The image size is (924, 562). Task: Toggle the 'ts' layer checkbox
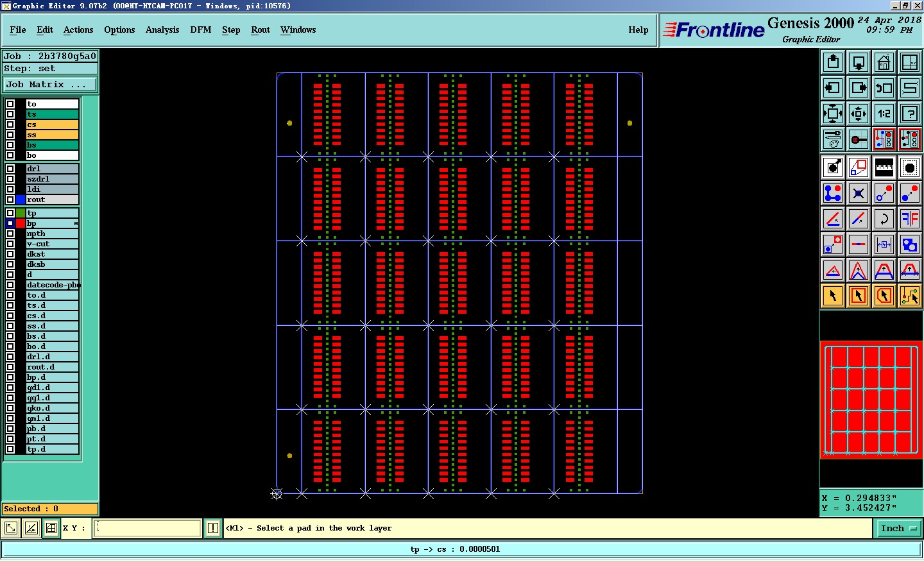pyautogui.click(x=10, y=114)
